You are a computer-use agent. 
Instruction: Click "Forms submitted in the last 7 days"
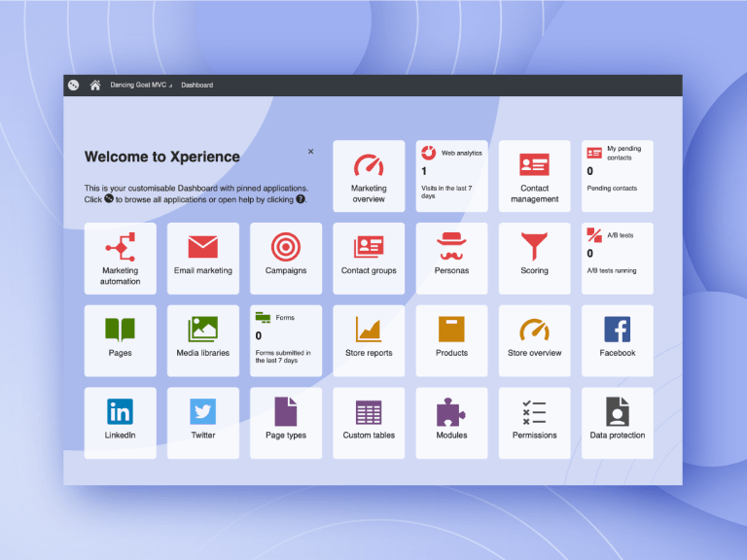click(283, 357)
